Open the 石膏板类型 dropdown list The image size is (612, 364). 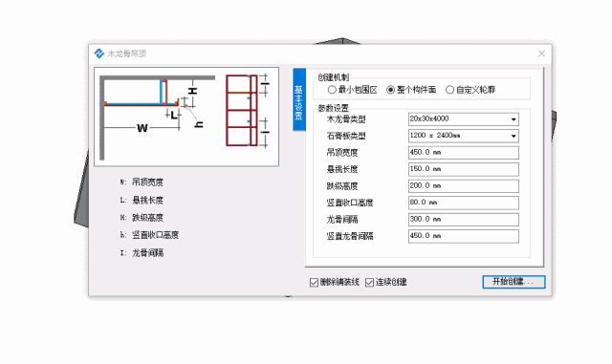click(x=463, y=136)
